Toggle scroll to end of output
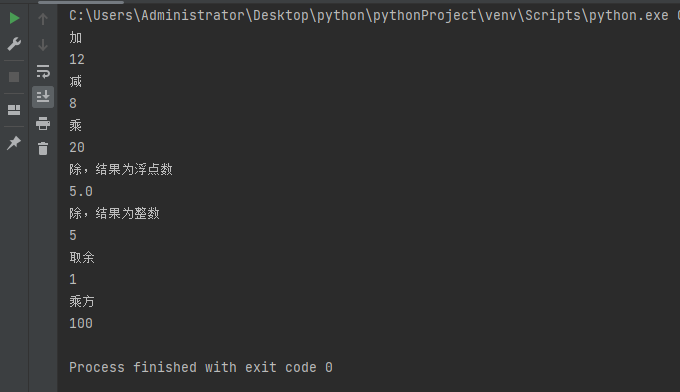Screen dimensions: 680x392 [43, 97]
